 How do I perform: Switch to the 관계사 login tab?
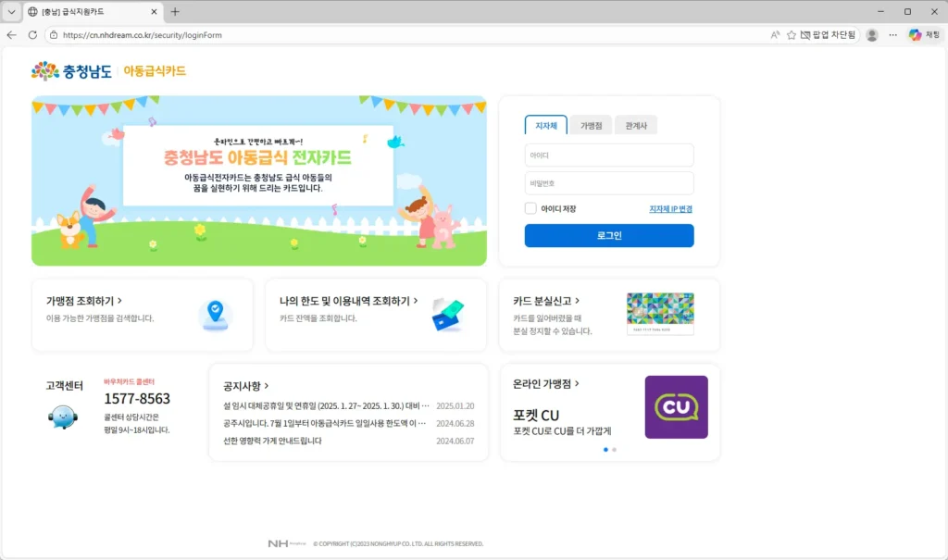(x=636, y=125)
